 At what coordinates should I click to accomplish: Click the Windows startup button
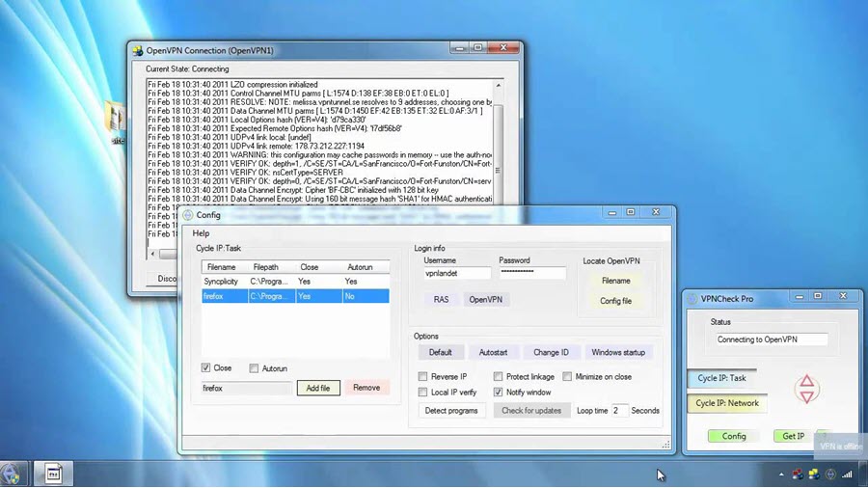618,352
